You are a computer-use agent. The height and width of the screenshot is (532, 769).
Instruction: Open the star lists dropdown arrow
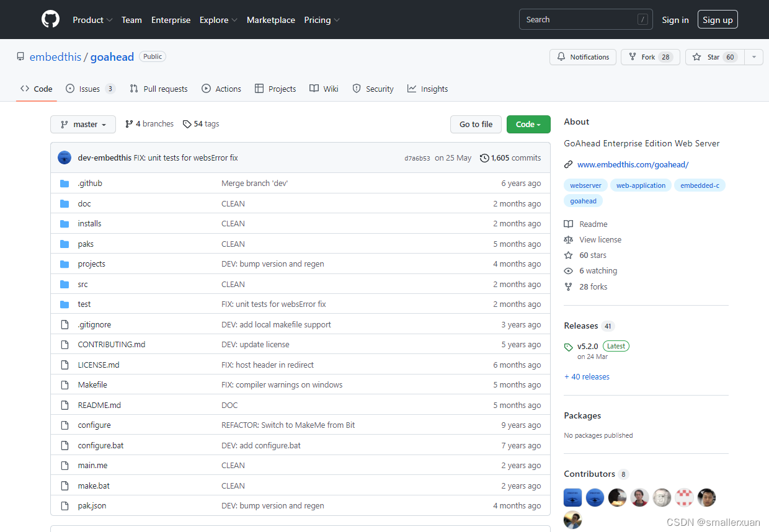coord(753,57)
